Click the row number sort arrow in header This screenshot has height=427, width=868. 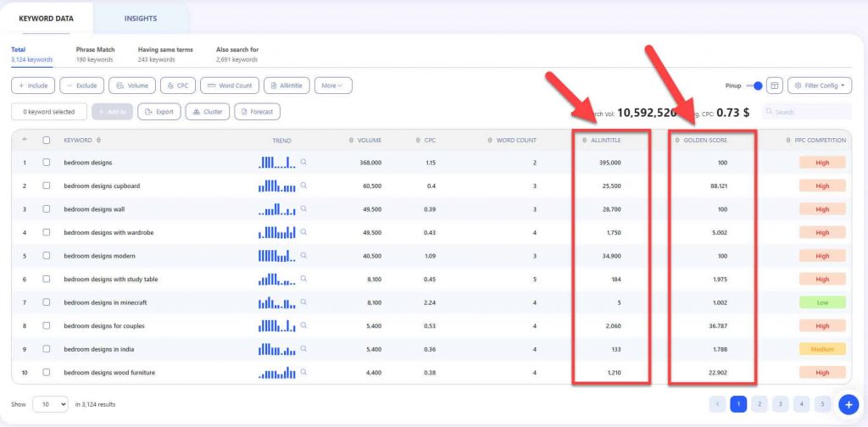(24, 140)
